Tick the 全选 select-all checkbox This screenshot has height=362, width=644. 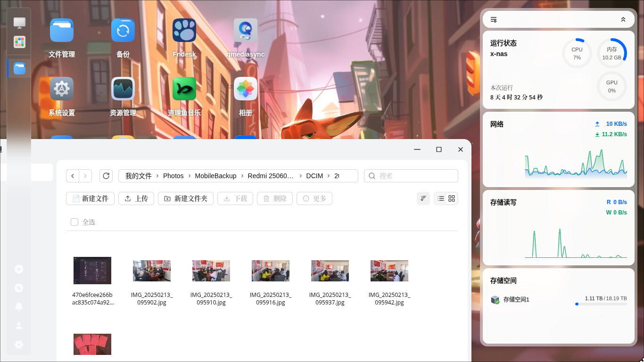pyautogui.click(x=74, y=222)
